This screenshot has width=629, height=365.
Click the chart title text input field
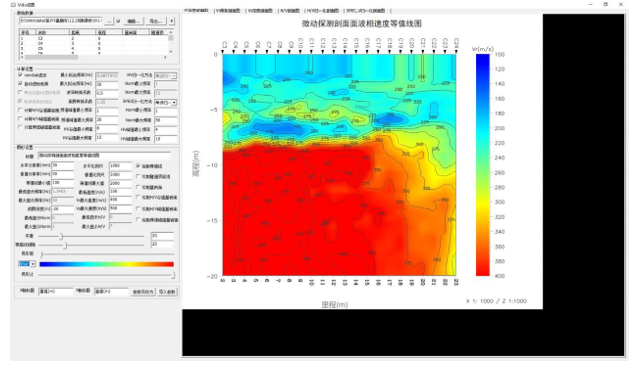point(104,155)
